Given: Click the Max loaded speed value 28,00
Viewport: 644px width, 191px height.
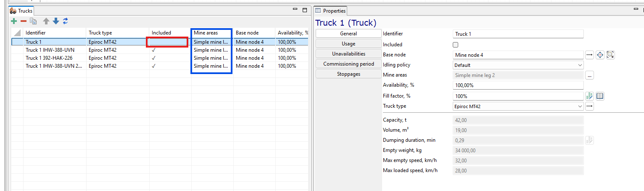Looking at the screenshot, I should click(518, 171).
